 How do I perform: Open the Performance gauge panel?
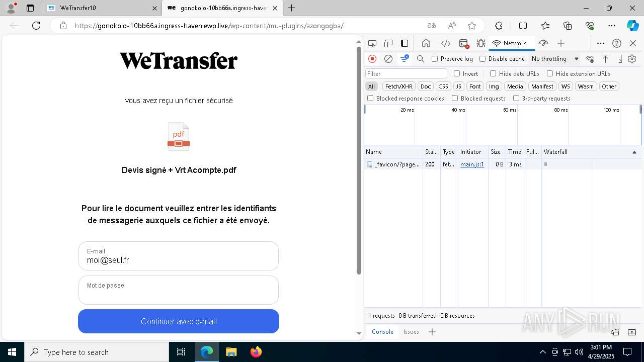543,43
